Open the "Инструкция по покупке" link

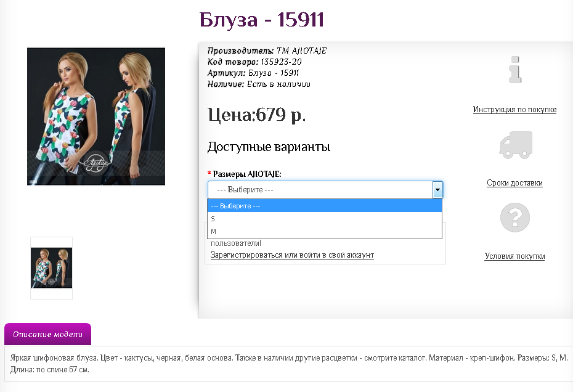[x=514, y=109]
